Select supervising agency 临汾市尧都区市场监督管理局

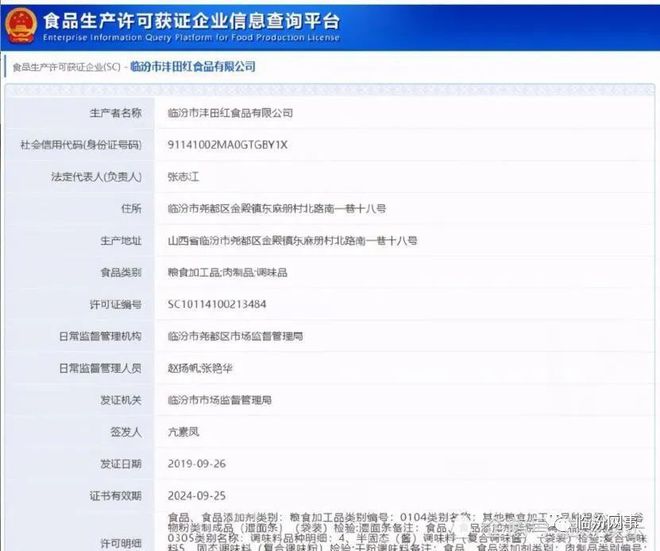point(235,336)
